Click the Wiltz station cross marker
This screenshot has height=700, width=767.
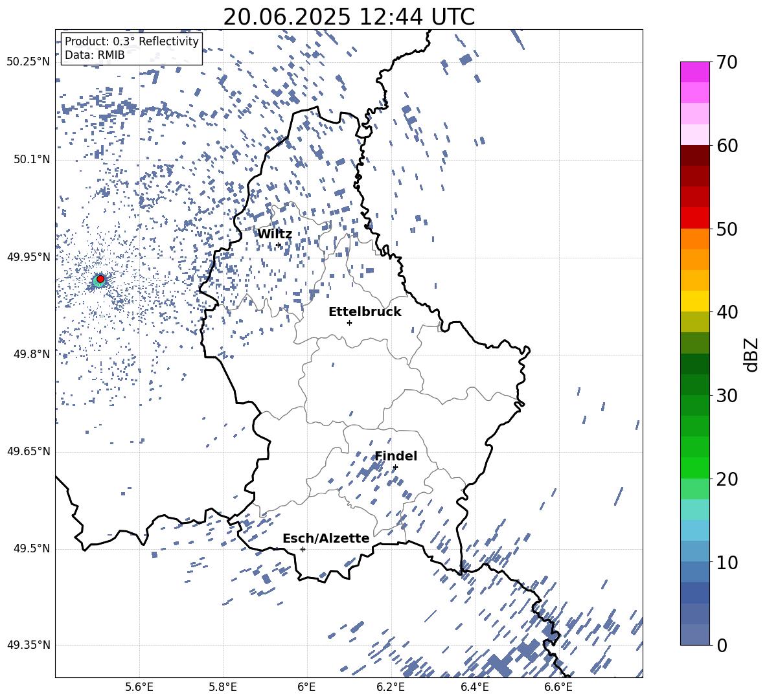279,245
